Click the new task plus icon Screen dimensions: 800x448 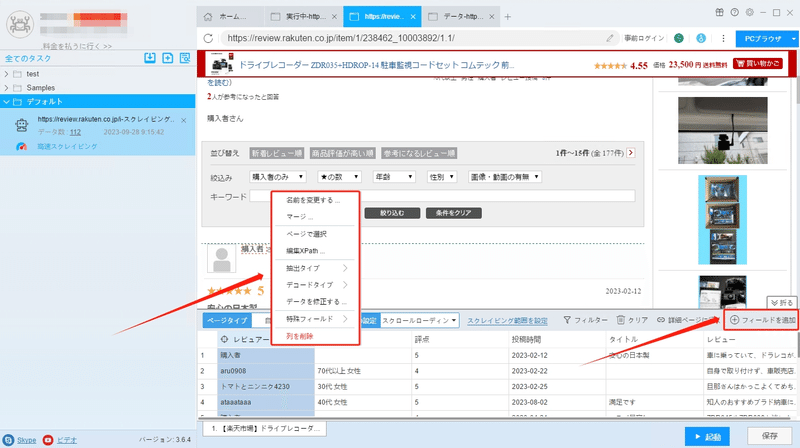click(167, 58)
